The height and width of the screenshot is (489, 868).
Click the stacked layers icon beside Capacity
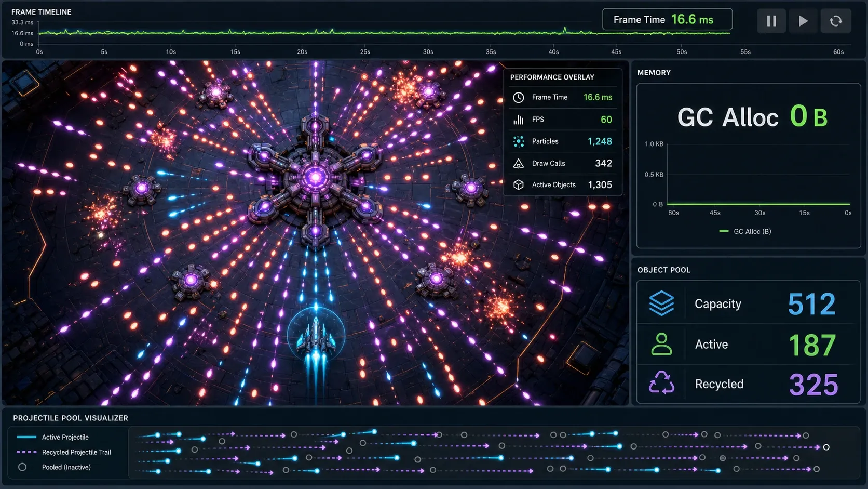point(662,303)
